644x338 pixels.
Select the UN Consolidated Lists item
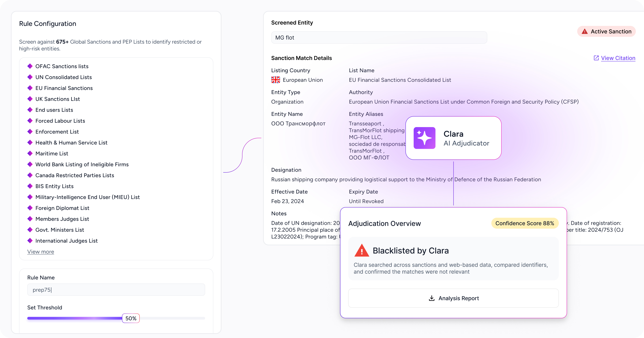click(64, 77)
